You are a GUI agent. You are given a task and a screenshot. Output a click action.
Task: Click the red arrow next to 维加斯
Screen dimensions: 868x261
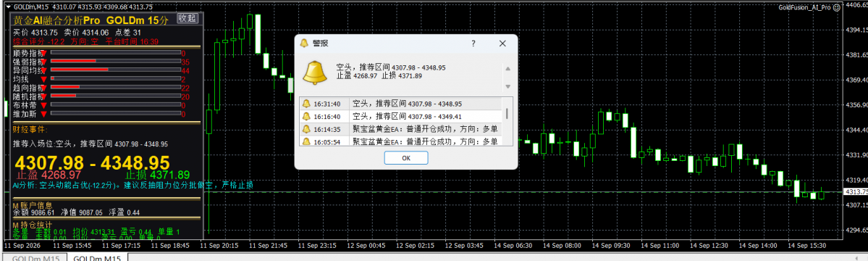43,114
